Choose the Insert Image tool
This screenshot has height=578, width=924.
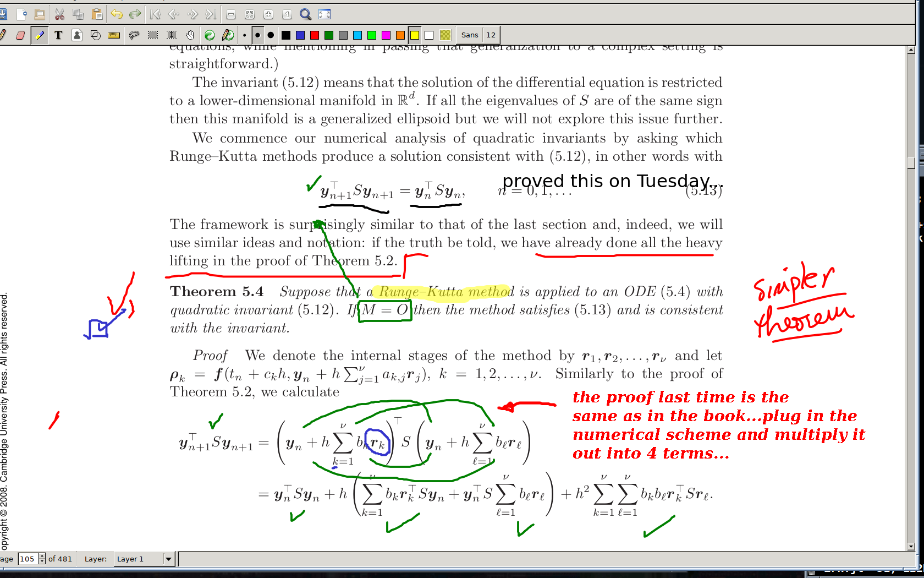click(x=77, y=35)
